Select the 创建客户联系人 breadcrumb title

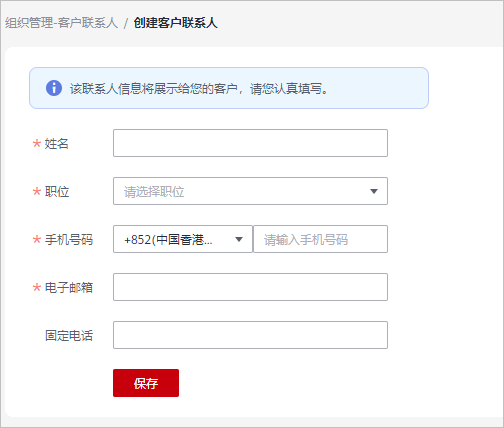175,23
